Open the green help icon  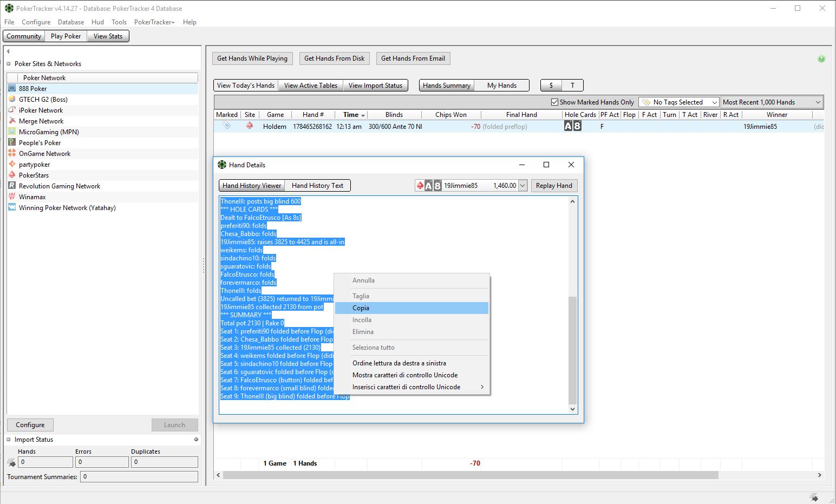point(821,59)
